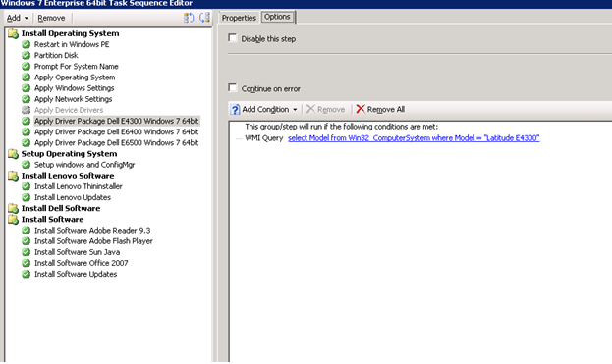Click Remove All conditions button
The image size is (612, 364).
coord(380,110)
